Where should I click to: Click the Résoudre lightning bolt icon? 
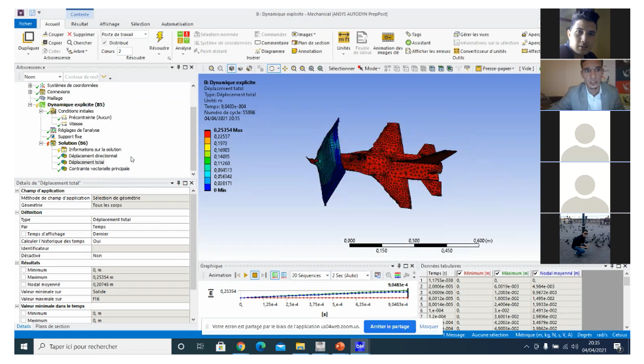point(159,37)
